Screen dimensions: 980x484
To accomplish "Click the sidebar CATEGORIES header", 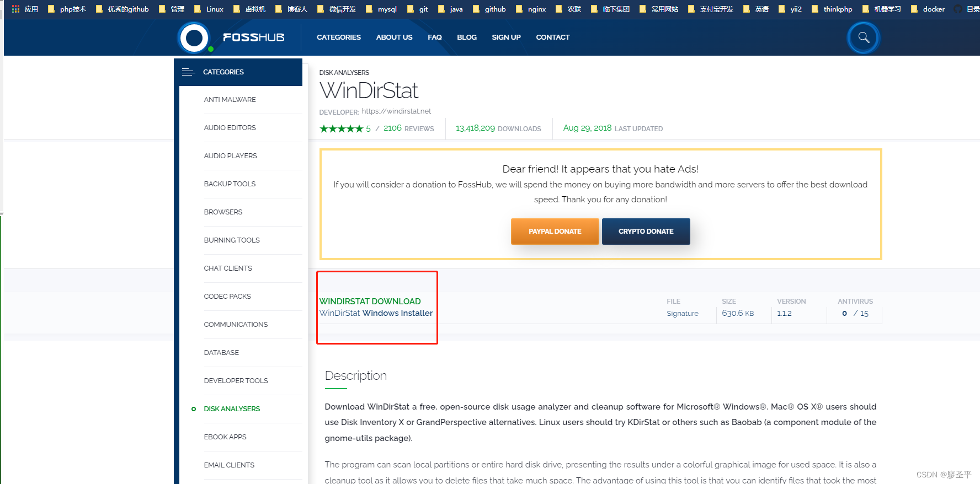I will (x=238, y=72).
